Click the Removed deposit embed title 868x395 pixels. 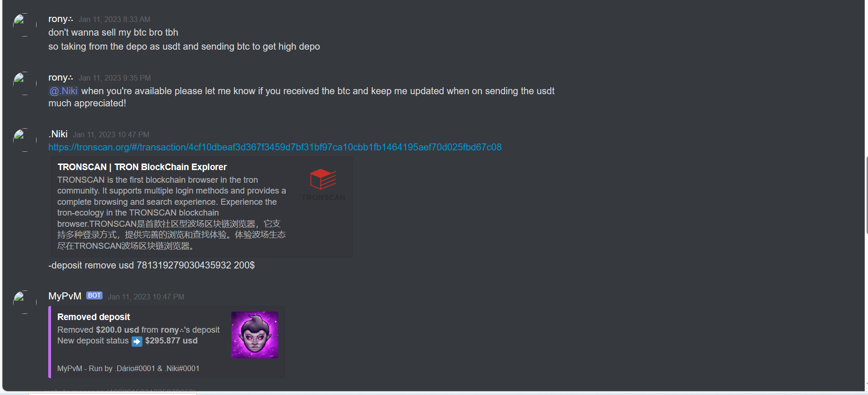94,317
